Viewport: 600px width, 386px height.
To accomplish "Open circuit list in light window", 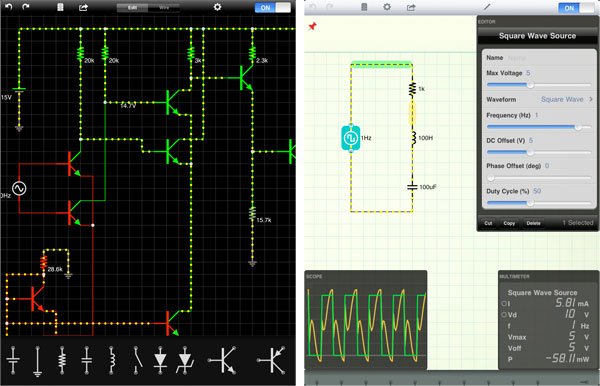I will pos(364,7).
